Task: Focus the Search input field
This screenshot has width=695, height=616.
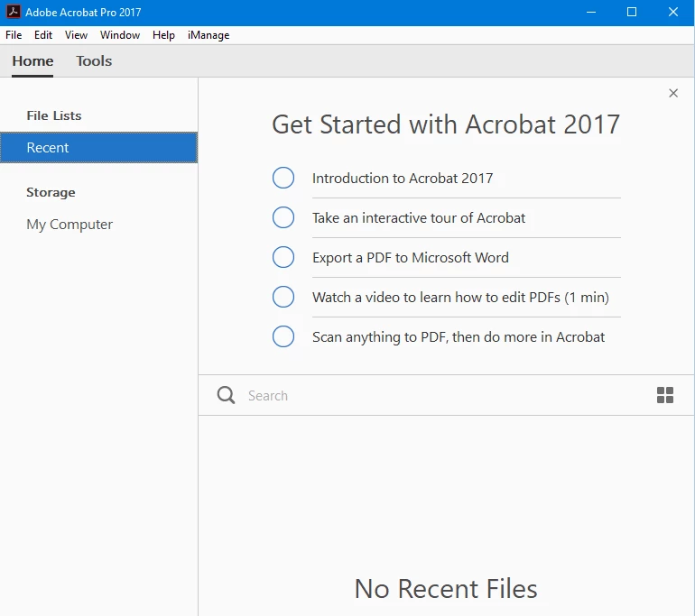Action: [x=448, y=395]
